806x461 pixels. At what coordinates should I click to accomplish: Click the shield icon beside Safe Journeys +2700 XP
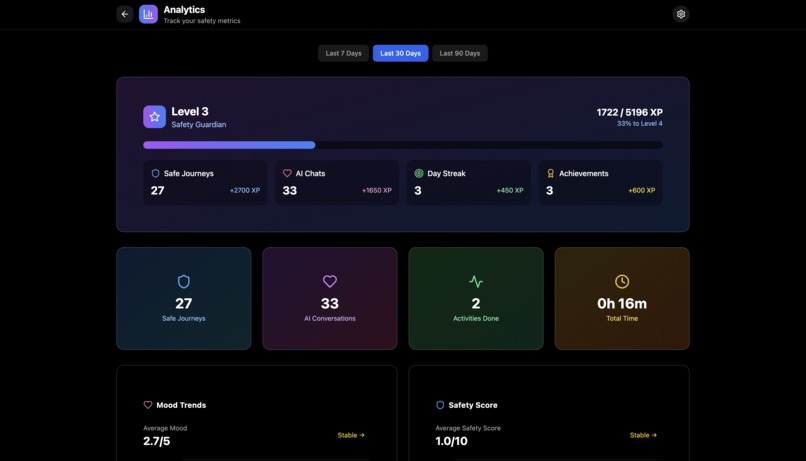point(155,174)
